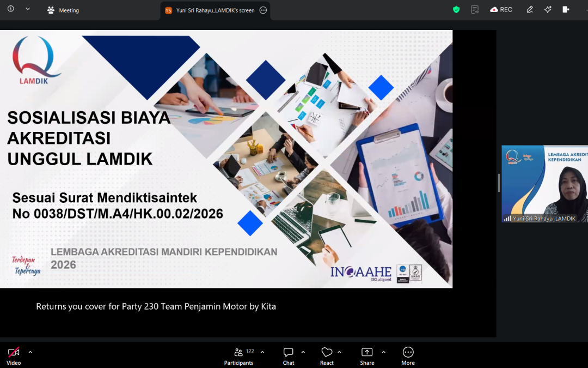Open the transcript notes icon
588x368 pixels.
[x=475, y=10]
